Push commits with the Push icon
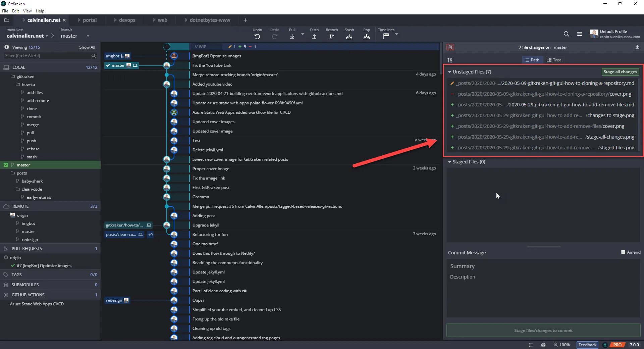 314,37
